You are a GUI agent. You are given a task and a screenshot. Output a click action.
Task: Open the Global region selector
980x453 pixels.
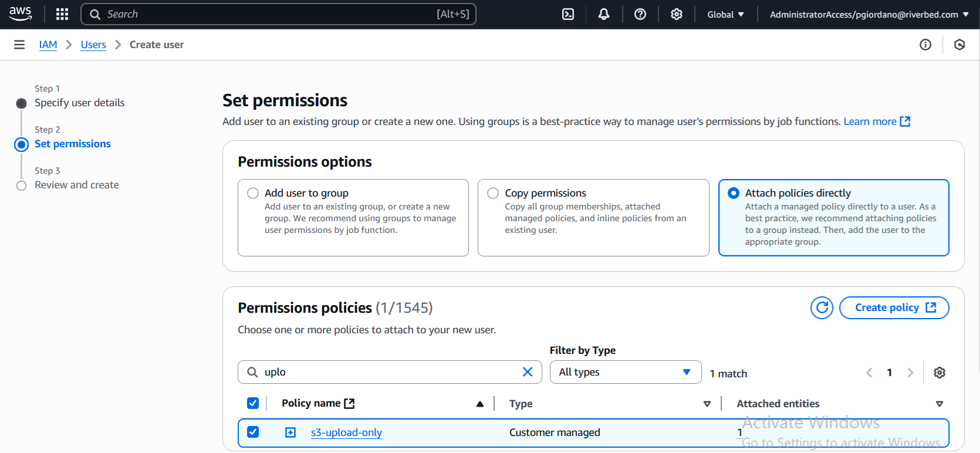725,14
